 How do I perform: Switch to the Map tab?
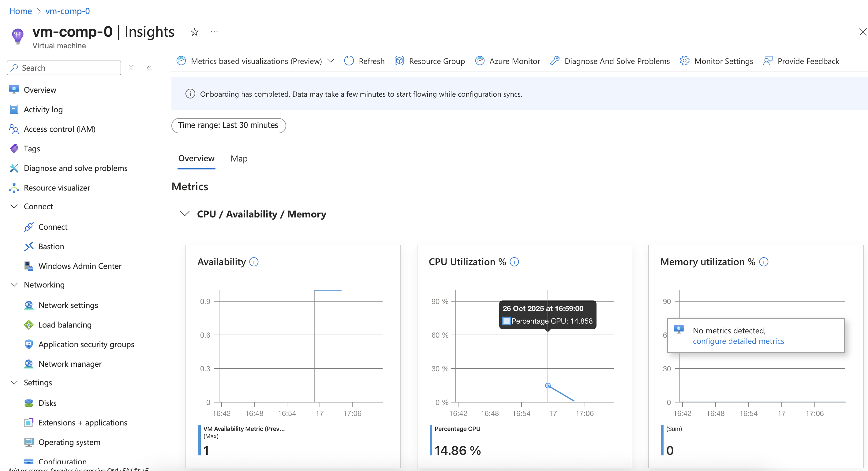click(239, 158)
